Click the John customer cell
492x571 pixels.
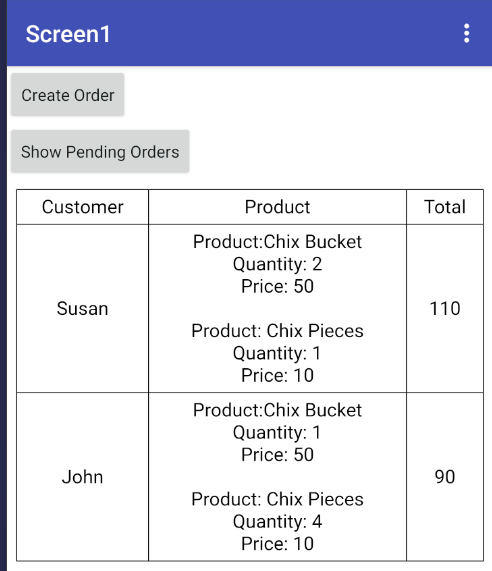(x=83, y=477)
